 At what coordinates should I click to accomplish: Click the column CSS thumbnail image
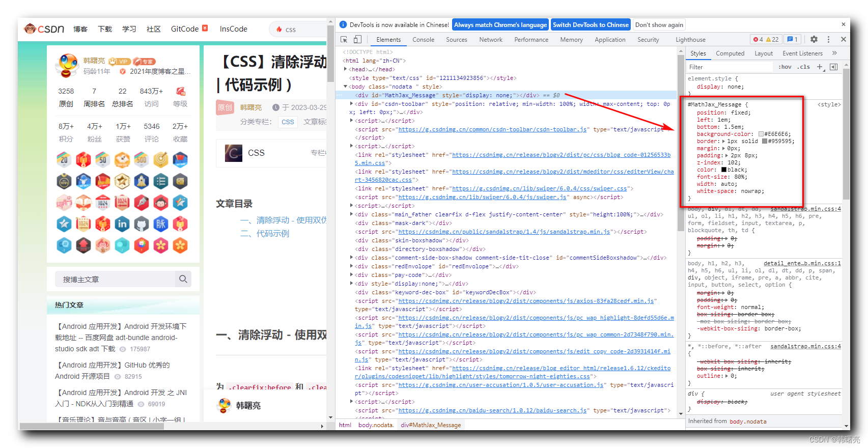tap(233, 153)
